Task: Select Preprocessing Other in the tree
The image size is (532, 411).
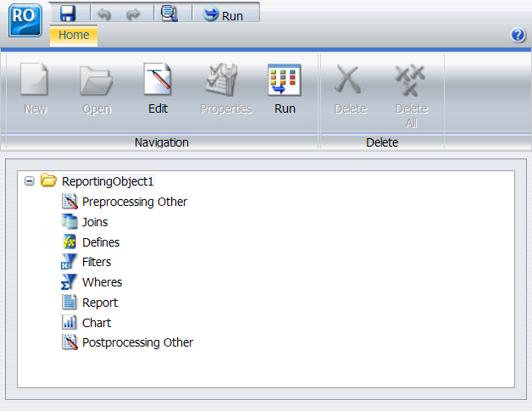Action: click(135, 202)
